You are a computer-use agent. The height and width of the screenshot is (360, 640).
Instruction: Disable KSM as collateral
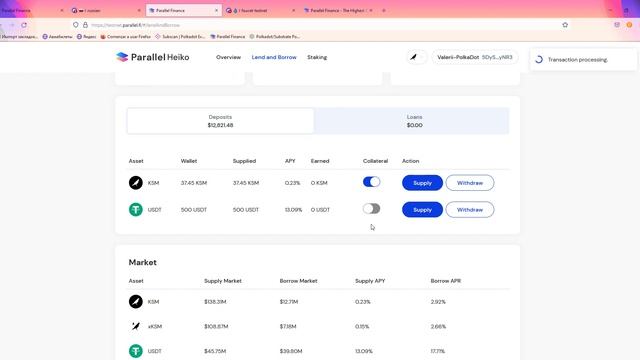click(x=371, y=182)
